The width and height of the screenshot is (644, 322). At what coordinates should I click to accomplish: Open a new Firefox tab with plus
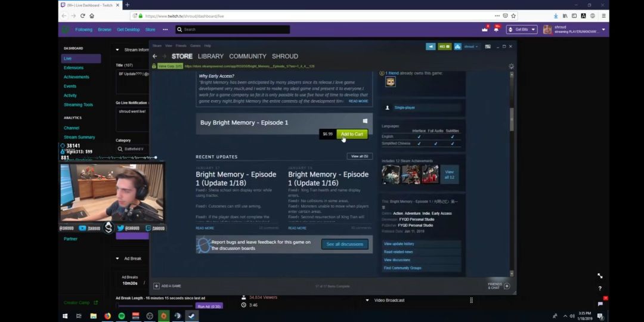coord(128,5)
